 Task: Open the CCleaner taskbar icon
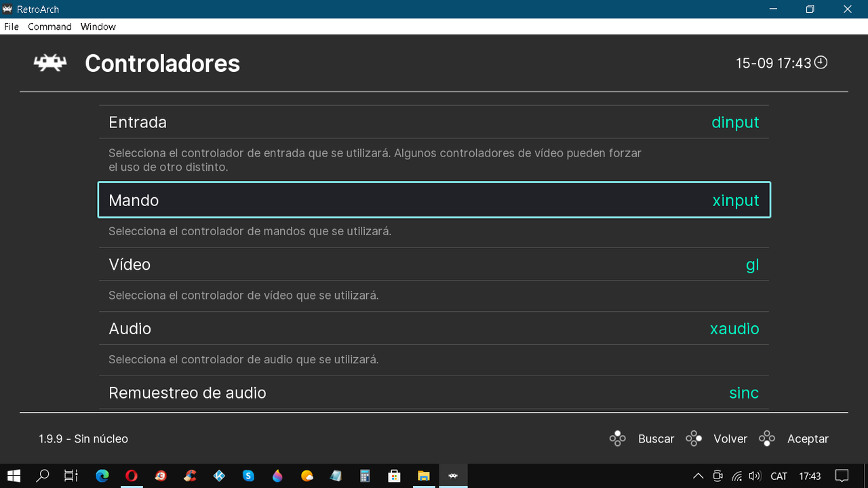coord(190,476)
